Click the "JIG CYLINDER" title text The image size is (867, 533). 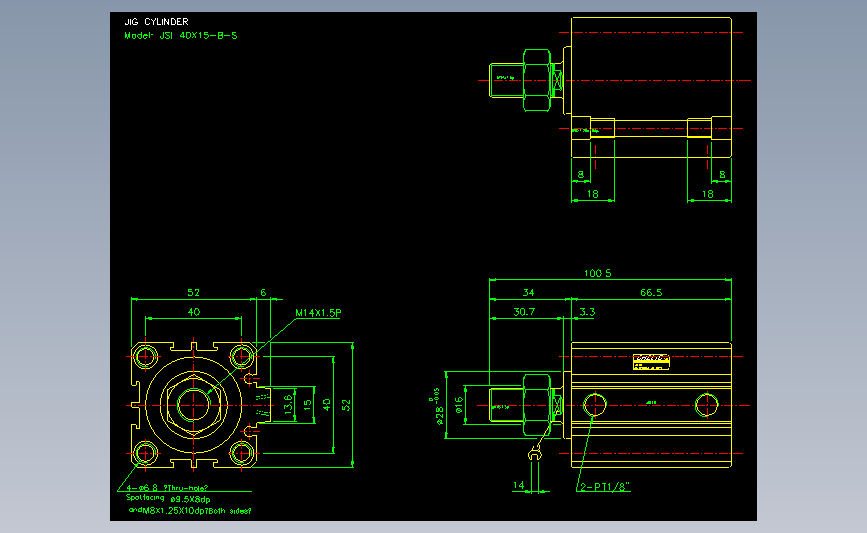(156, 22)
